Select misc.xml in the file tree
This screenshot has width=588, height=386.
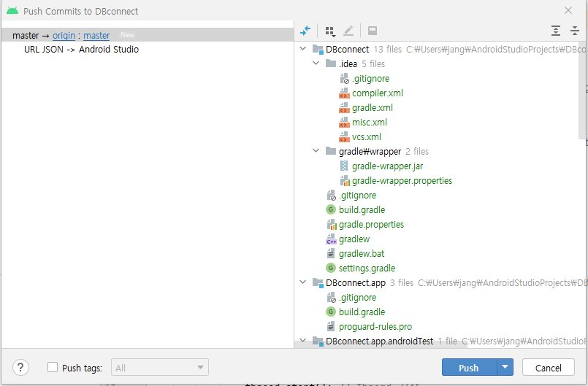(x=370, y=123)
